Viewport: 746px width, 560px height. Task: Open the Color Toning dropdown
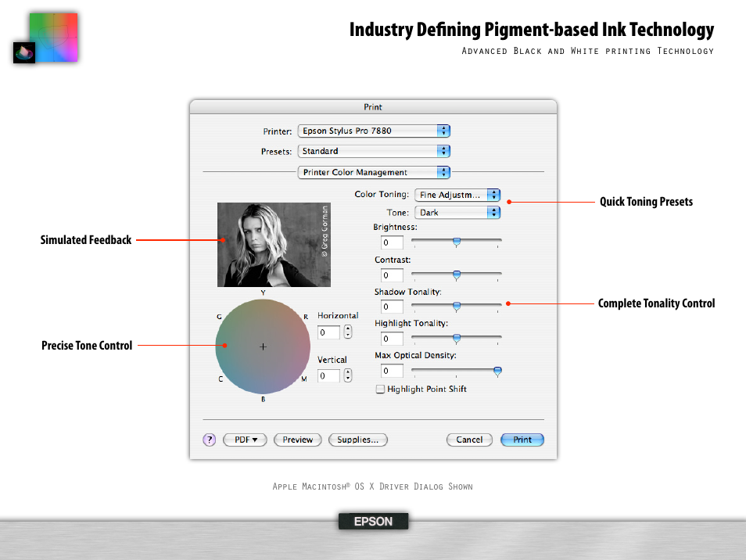pos(457,195)
